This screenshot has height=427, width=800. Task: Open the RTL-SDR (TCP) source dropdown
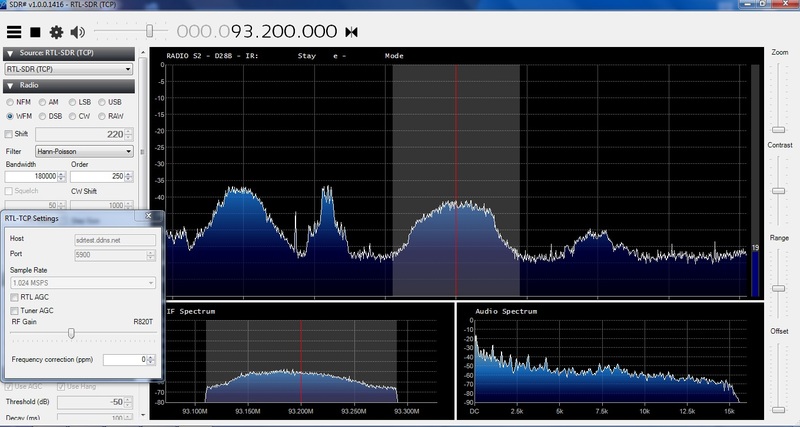click(x=69, y=69)
